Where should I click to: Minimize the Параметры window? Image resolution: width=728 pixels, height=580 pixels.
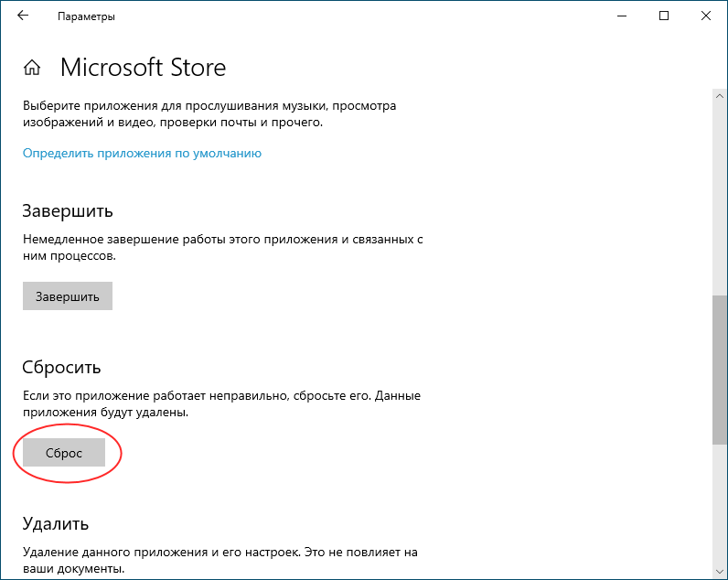tap(622, 16)
